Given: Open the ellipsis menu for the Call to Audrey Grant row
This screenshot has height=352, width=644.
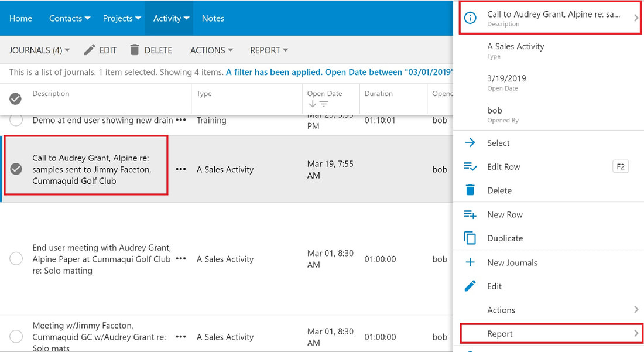Looking at the screenshot, I should click(x=181, y=169).
